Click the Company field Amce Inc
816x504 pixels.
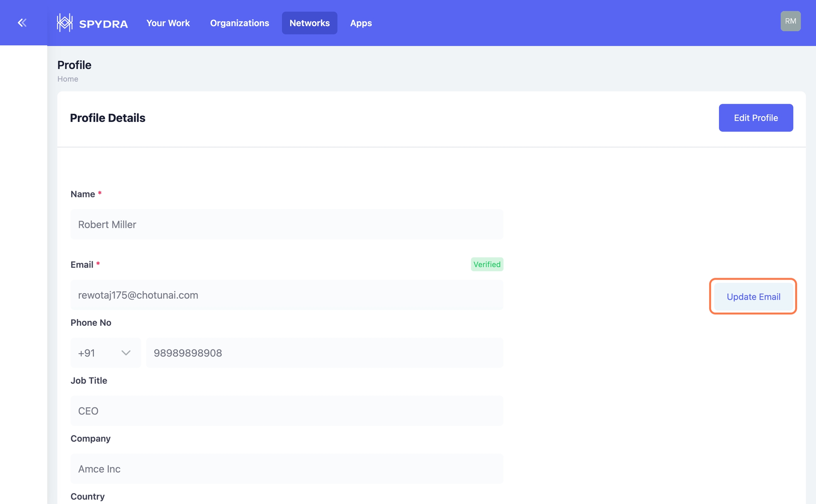point(287,469)
